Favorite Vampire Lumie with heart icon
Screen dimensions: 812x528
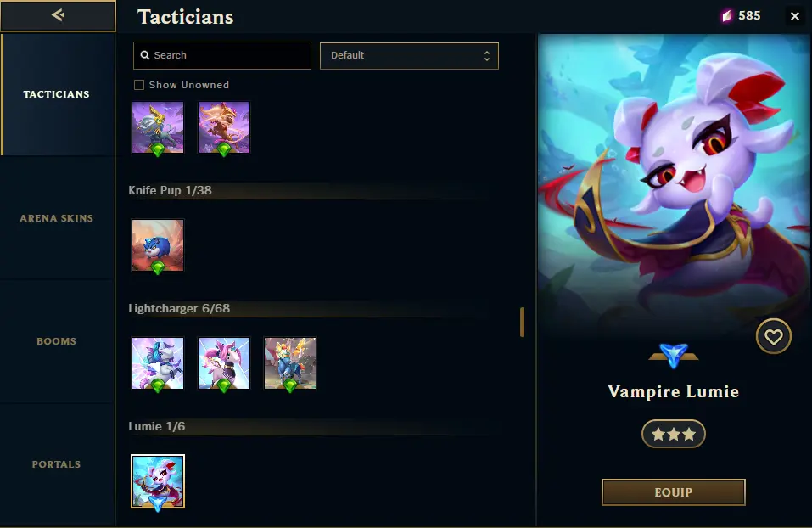click(773, 337)
